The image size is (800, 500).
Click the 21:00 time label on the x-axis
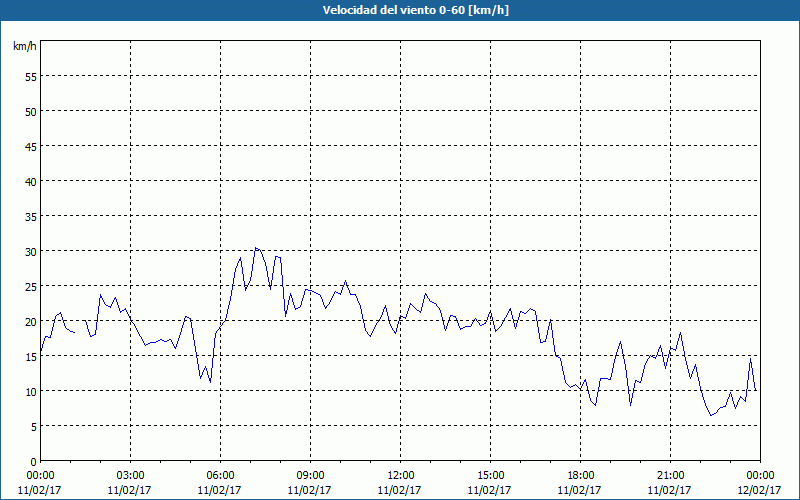click(670, 476)
